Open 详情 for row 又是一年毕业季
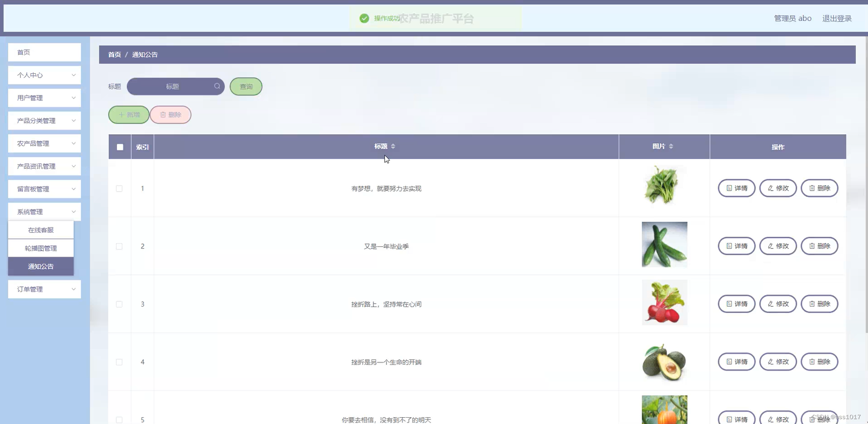 (736, 246)
